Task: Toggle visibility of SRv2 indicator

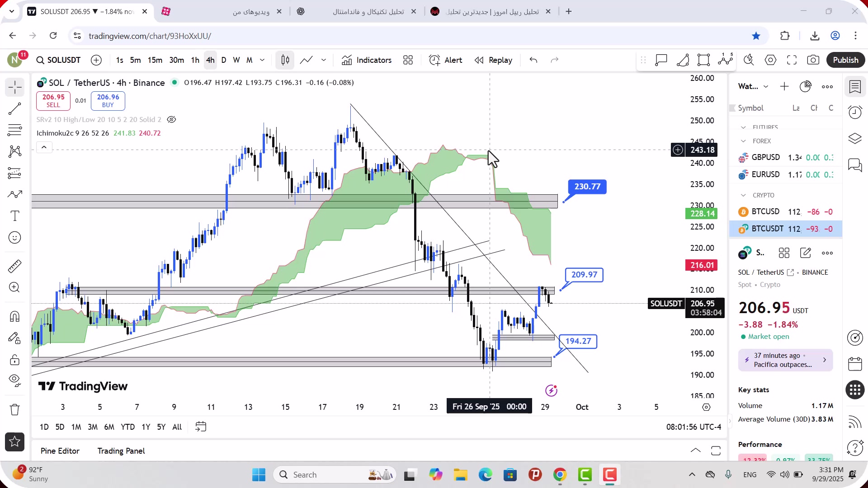Action: pyautogui.click(x=171, y=120)
